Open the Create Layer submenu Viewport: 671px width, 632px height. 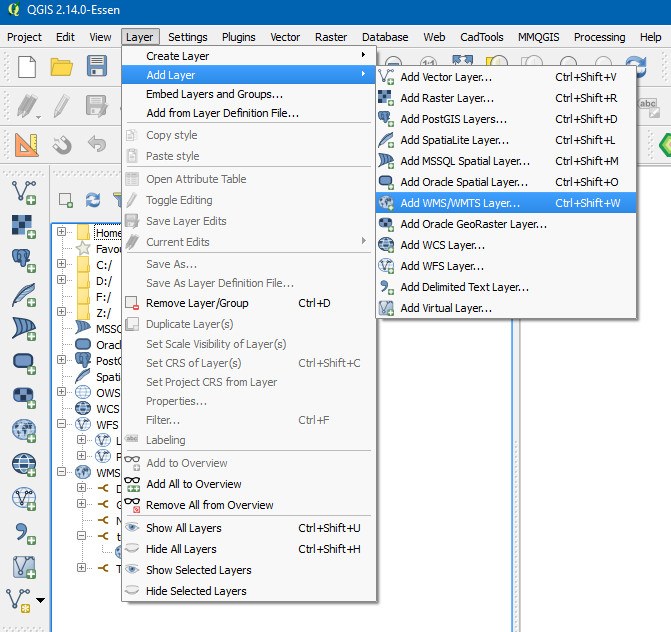coord(249,56)
